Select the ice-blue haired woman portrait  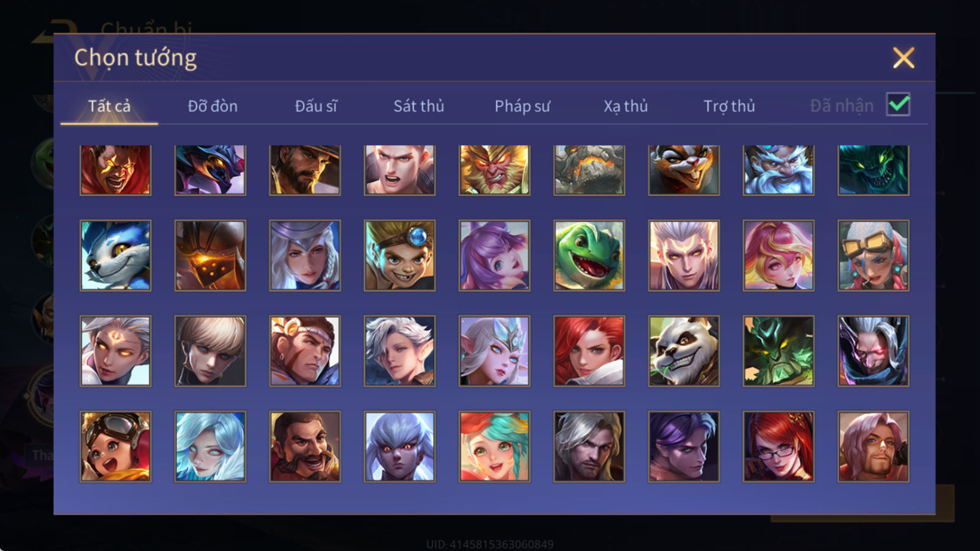pos(210,446)
